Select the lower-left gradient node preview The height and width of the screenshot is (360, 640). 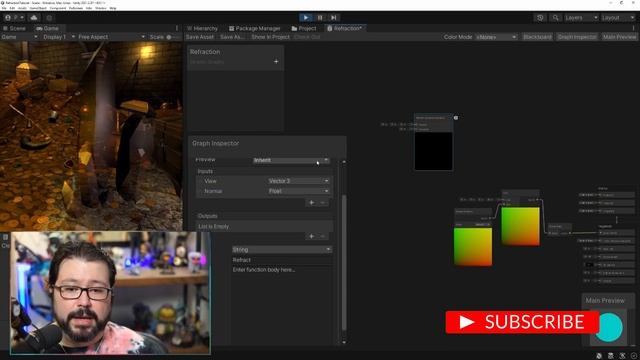pyautogui.click(x=473, y=247)
